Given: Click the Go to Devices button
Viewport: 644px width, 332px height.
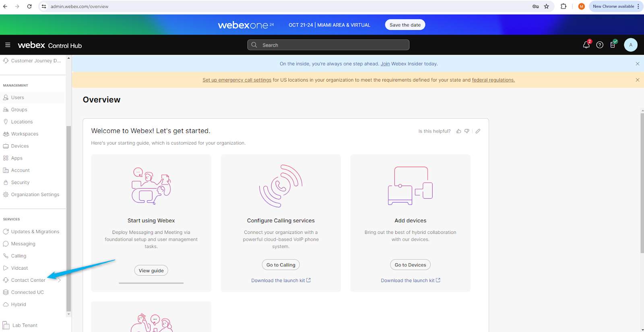Looking at the screenshot, I should tap(410, 265).
